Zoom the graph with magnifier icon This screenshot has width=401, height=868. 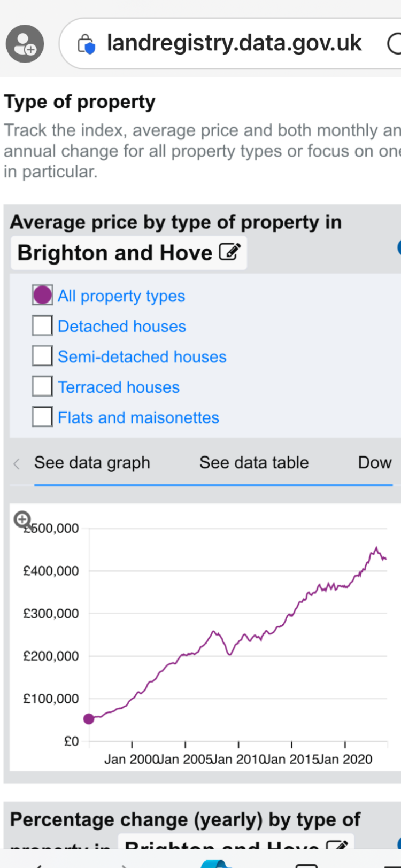(x=22, y=518)
